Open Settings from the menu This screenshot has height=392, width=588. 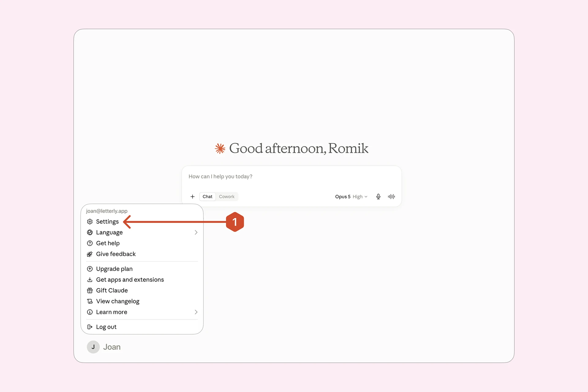142,221
